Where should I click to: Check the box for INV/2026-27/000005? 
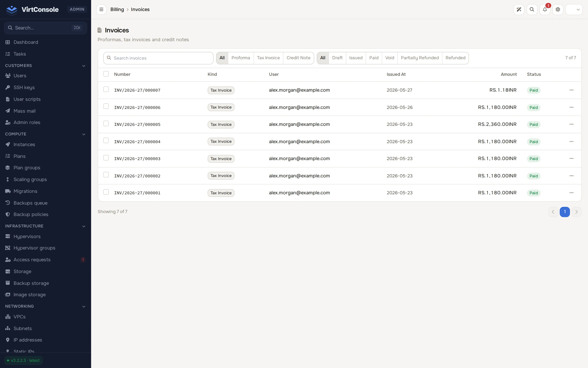click(106, 124)
